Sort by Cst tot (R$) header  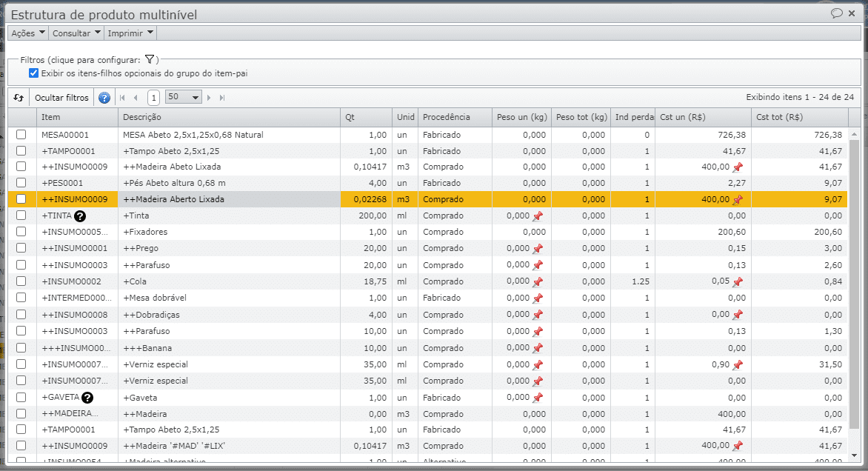point(800,117)
